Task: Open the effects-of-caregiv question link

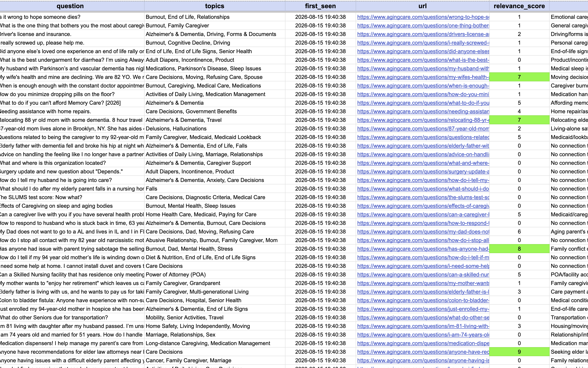Action: [x=423, y=206]
